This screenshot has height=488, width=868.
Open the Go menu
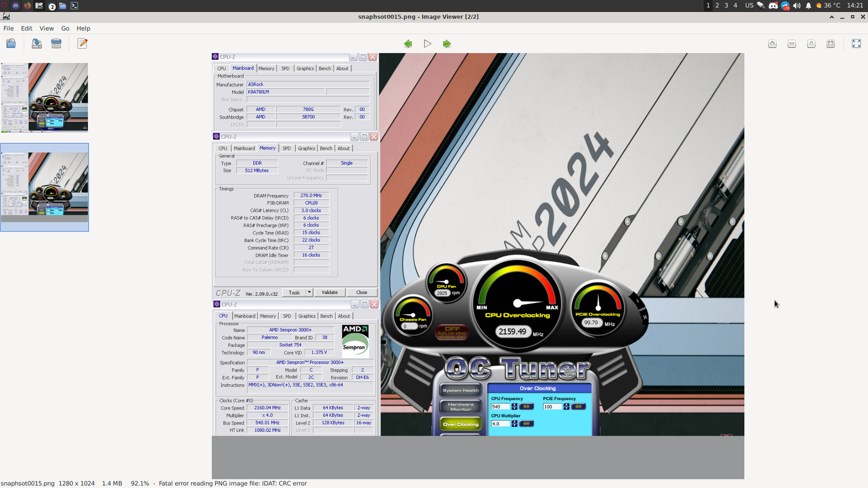pos(65,28)
